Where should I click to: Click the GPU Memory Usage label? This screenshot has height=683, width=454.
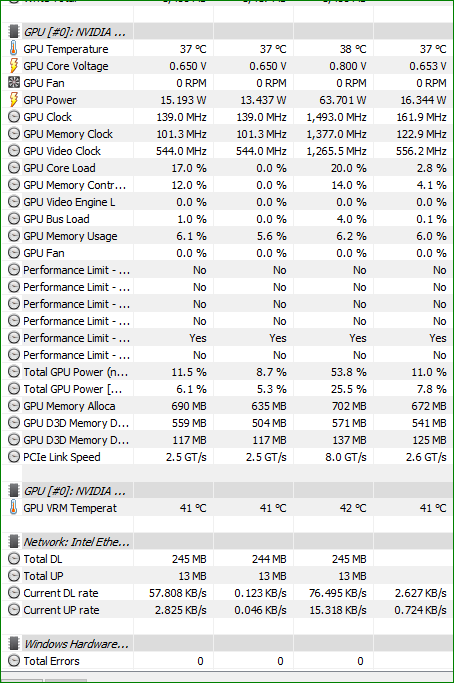tap(70, 236)
